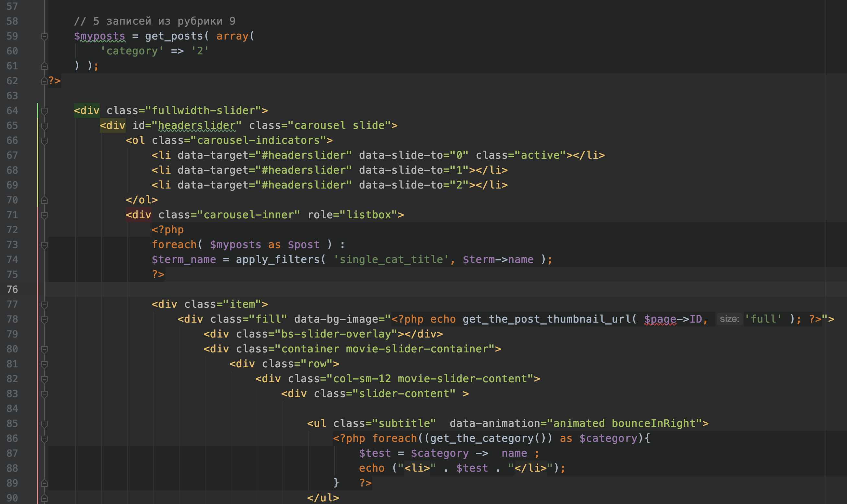The image size is (847, 504).
Task: Toggle fold end marker on line 61
Action: coord(44,66)
